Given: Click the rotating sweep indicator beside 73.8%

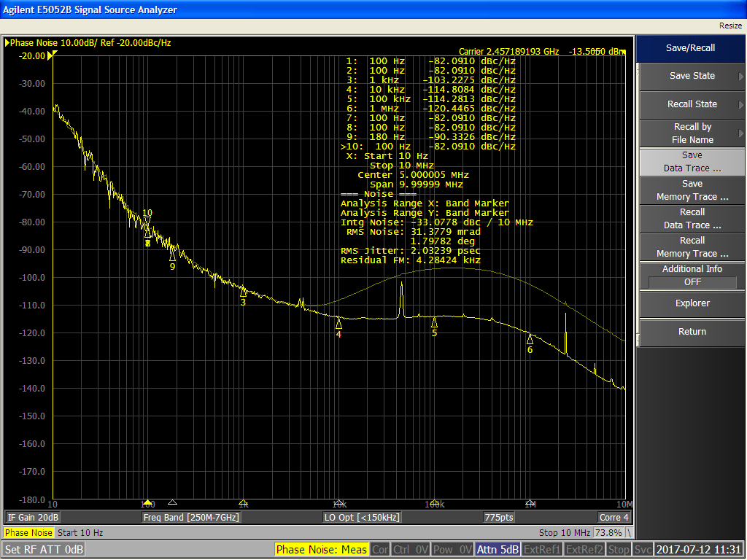Looking at the screenshot, I should click(629, 533).
